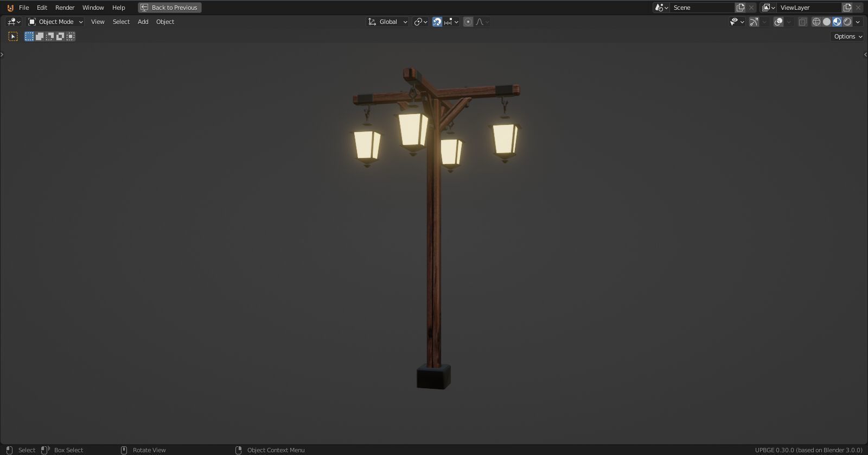Click the street lamp model in viewport
868x455 pixels.
tap(433, 228)
